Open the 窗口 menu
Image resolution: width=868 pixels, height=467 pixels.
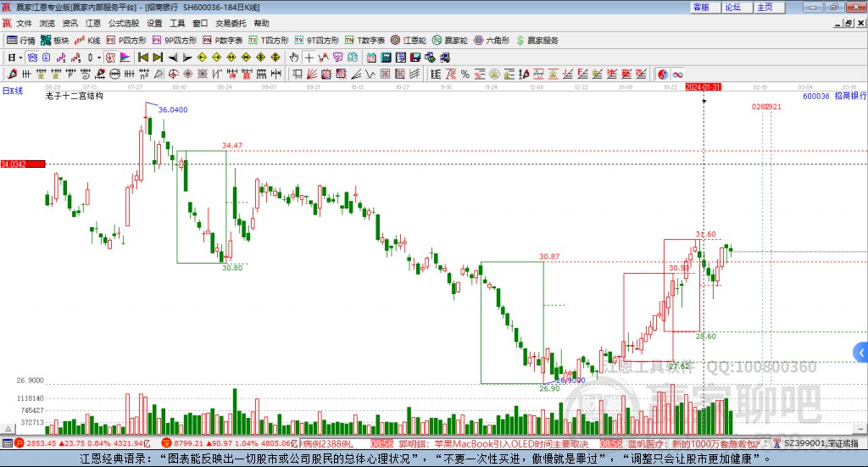click(200, 23)
